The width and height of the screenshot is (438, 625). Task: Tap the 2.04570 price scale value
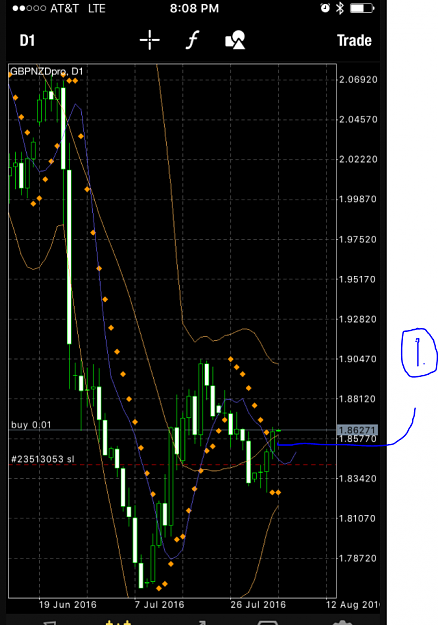(358, 120)
